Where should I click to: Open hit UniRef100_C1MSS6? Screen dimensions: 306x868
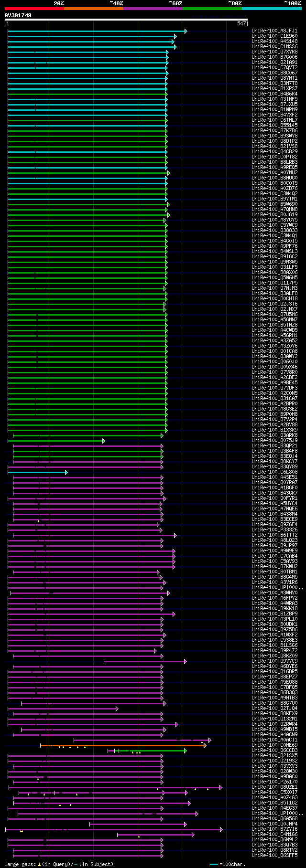[274, 46]
